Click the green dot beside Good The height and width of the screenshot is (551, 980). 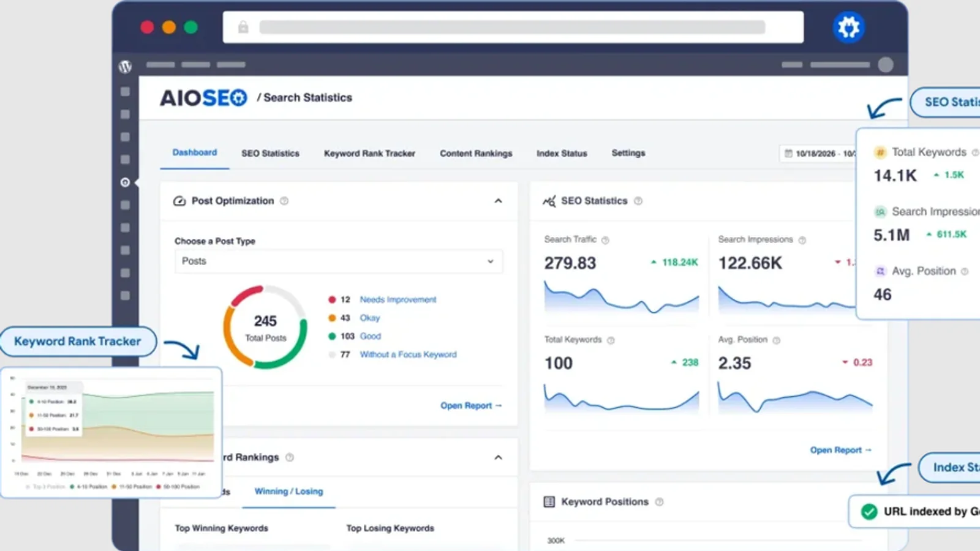pyautogui.click(x=332, y=337)
